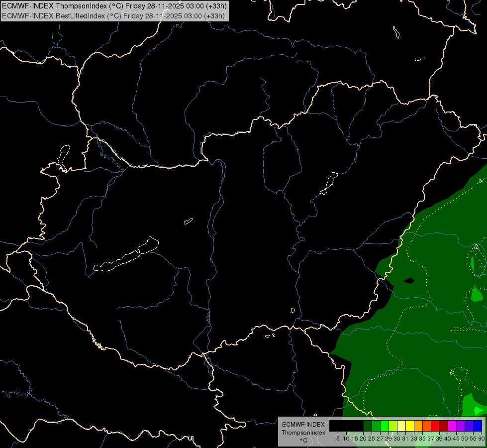This screenshot has height=448, width=487.
Task: Click the legend tick value '40'
Action: [448, 439]
